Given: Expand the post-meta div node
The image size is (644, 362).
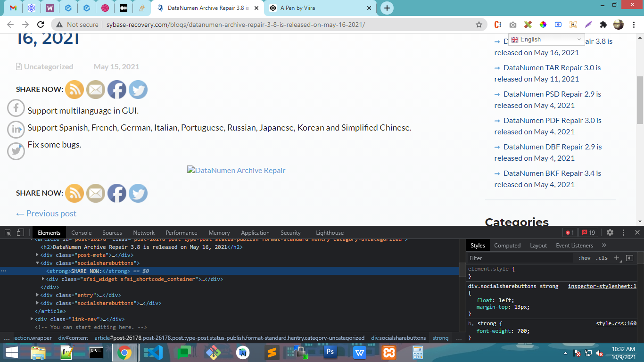Looking at the screenshot, I should 38,255.
